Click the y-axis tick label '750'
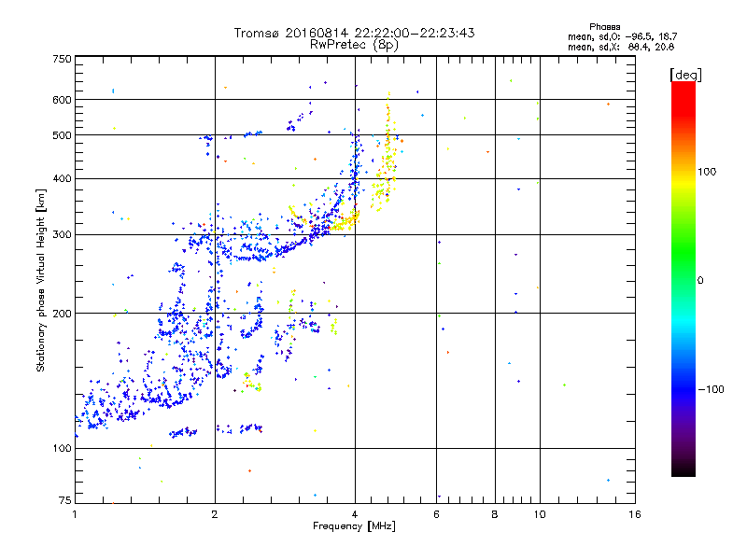Viewport: 747px width, 560px height. pos(62,59)
